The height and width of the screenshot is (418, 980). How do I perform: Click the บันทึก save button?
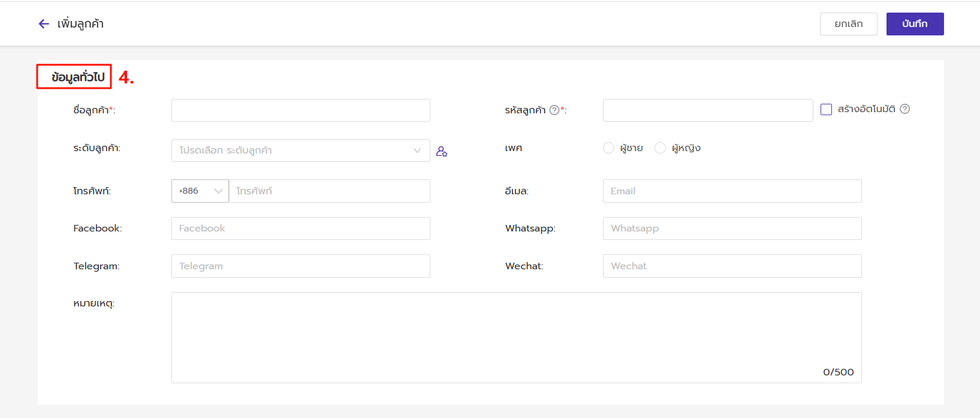pyautogui.click(x=915, y=24)
